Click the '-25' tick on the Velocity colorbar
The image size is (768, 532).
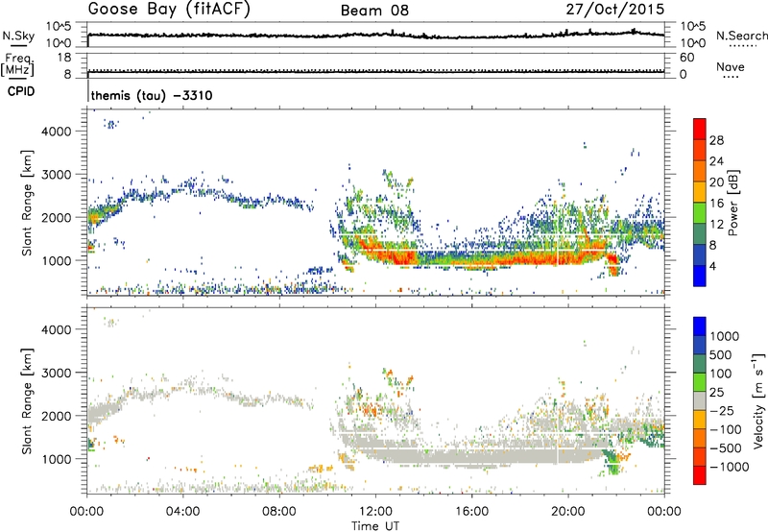(x=720, y=410)
